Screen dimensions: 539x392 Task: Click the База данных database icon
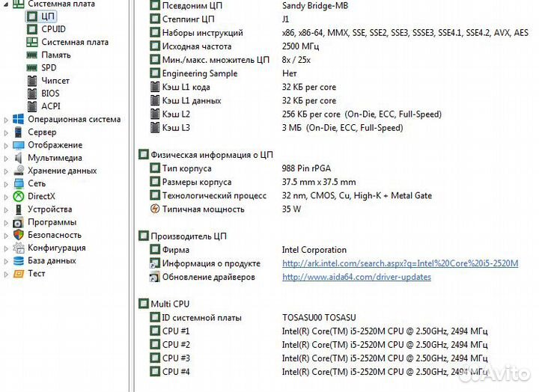point(18,261)
